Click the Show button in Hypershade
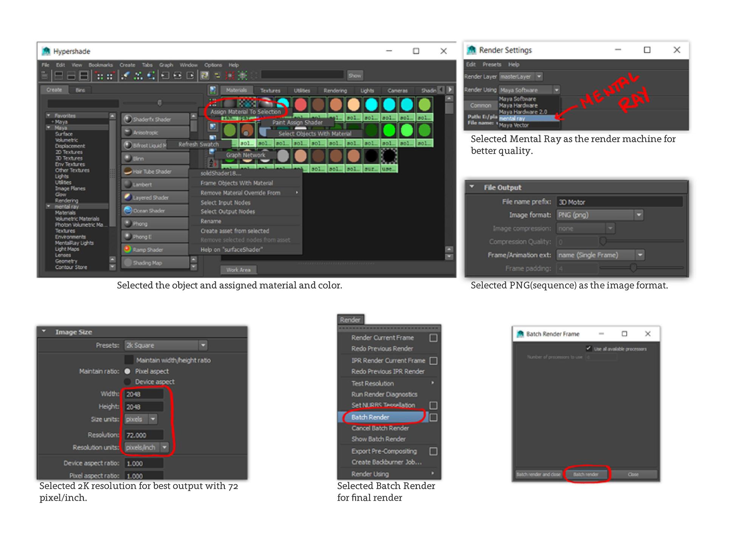 (355, 76)
